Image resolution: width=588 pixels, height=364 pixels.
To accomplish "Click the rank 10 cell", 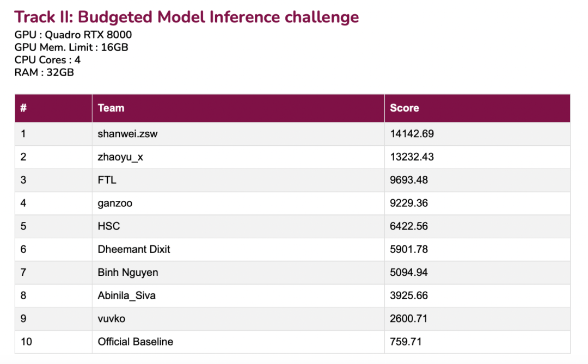I will [x=26, y=342].
